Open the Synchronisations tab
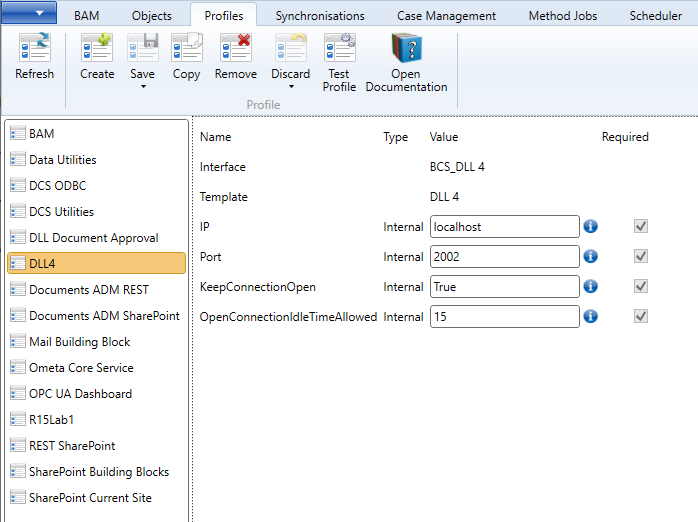This screenshot has height=522, width=698. 320,16
